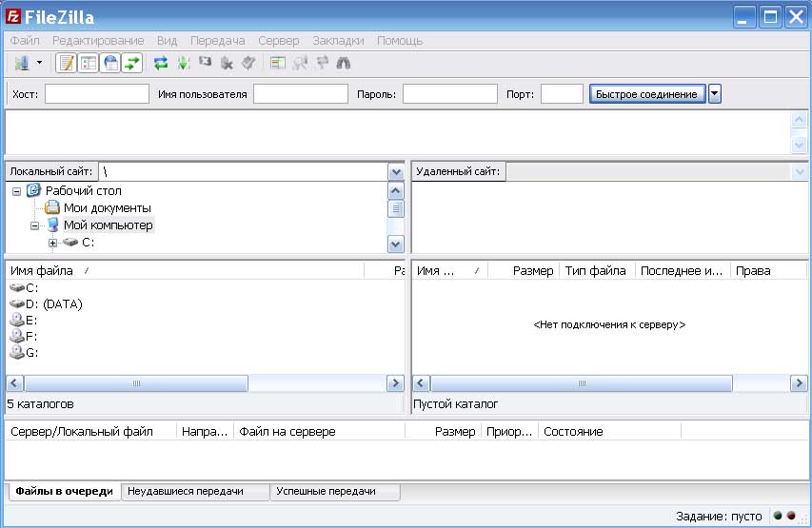This screenshot has width=812, height=528.
Task: Click the Пароль input field
Action: point(450,94)
